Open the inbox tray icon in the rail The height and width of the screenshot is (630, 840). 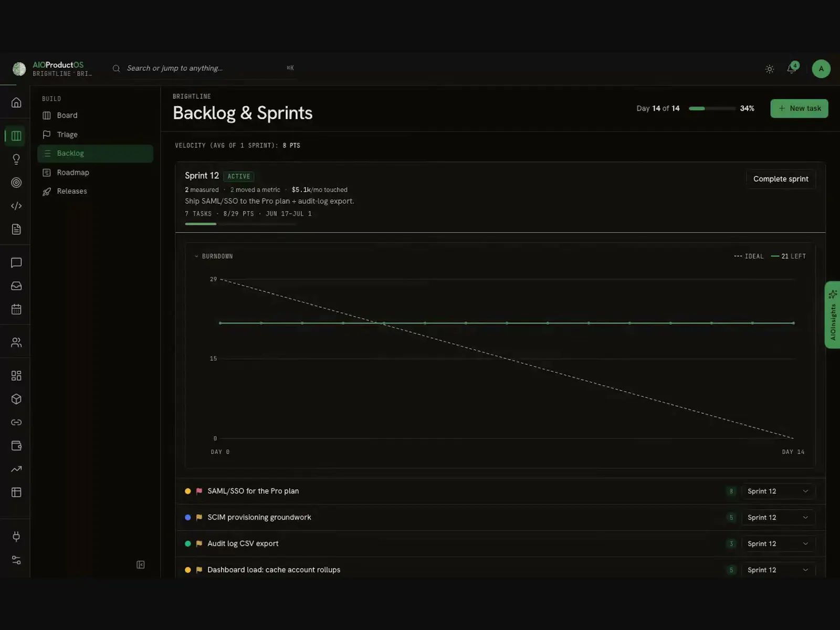coord(16,286)
